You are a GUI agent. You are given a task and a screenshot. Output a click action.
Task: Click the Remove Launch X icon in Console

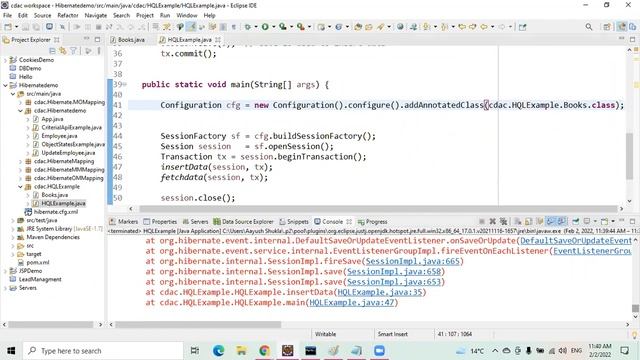[493, 221]
